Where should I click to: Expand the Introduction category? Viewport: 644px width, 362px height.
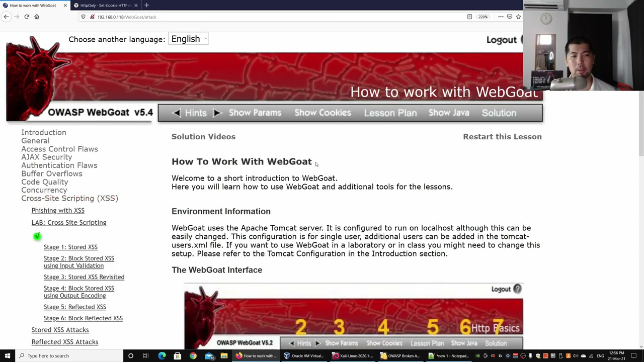click(44, 132)
